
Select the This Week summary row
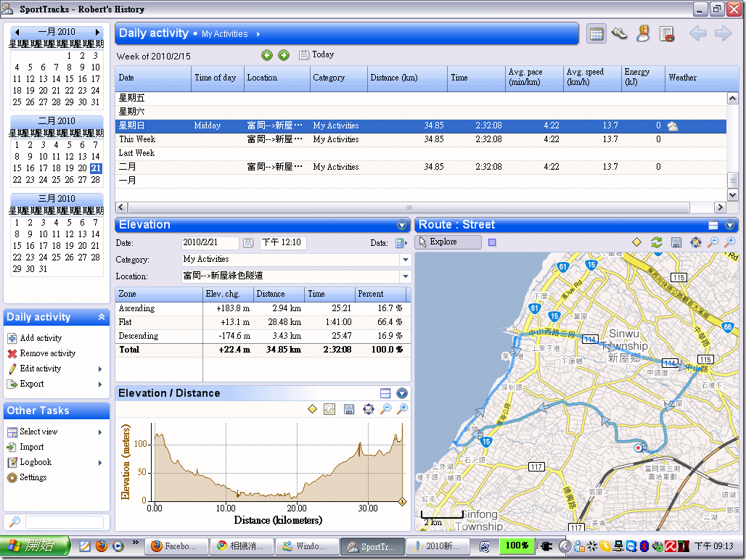pos(421,139)
